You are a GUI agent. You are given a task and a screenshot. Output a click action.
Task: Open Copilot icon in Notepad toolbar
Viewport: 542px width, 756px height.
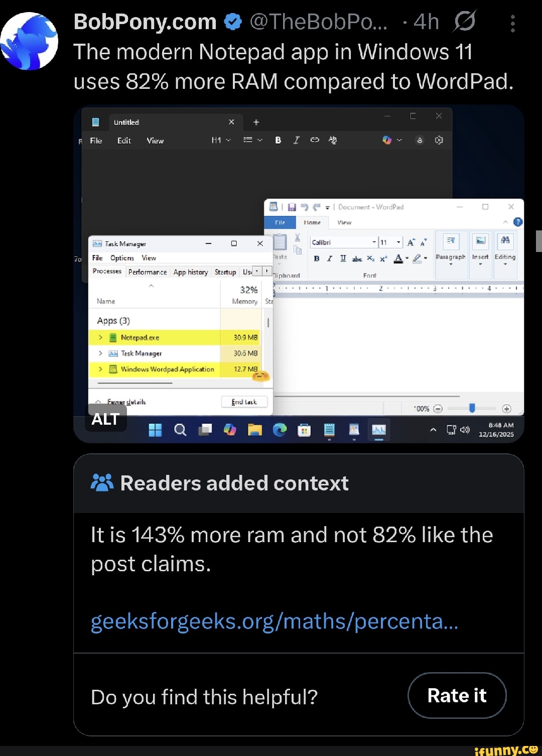386,140
